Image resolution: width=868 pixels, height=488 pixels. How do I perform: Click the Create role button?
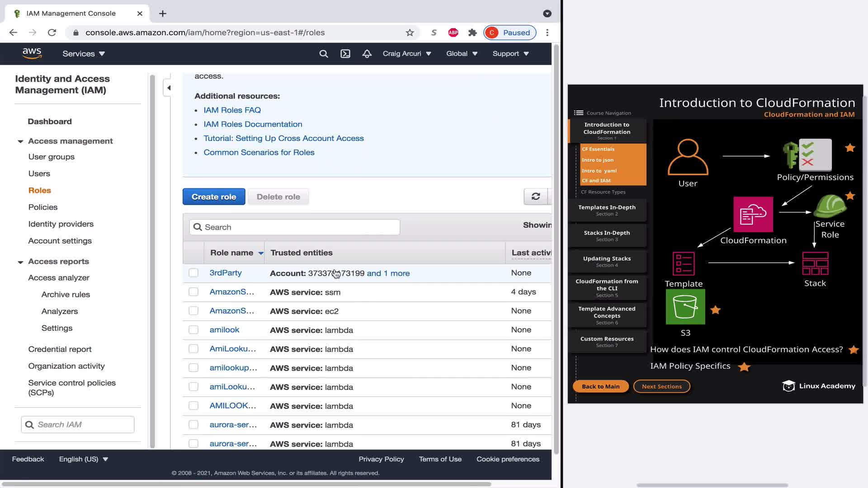[x=214, y=197]
